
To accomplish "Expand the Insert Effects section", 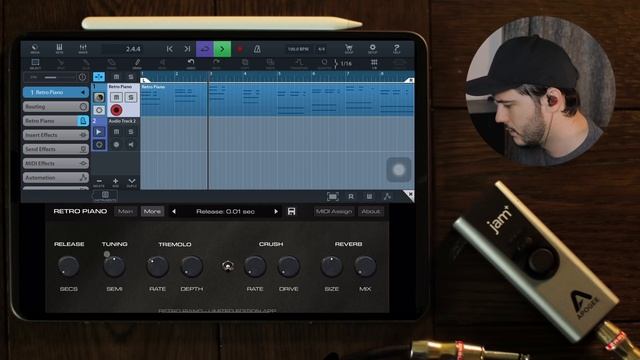I will point(56,135).
